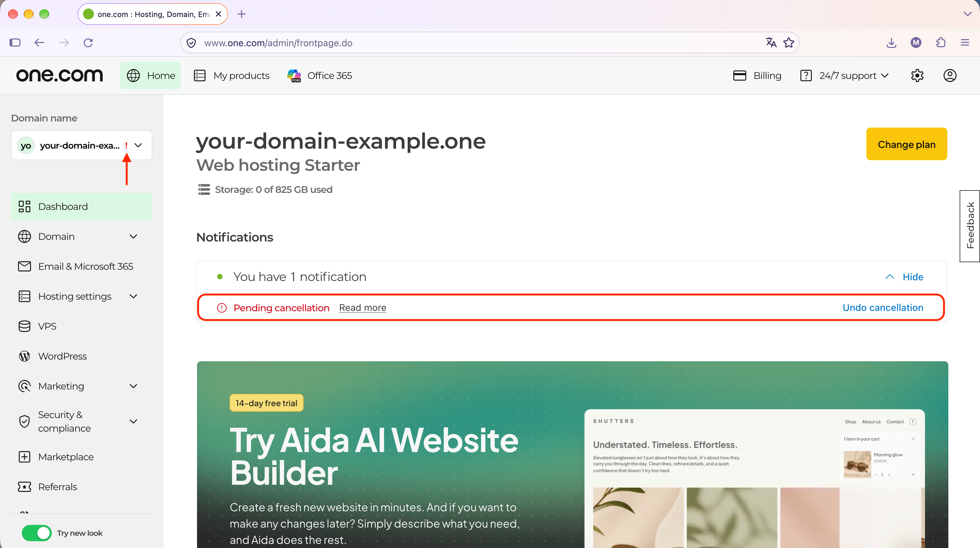This screenshot has width=980, height=548.
Task: Click the translate page icon in address bar
Action: (x=771, y=43)
